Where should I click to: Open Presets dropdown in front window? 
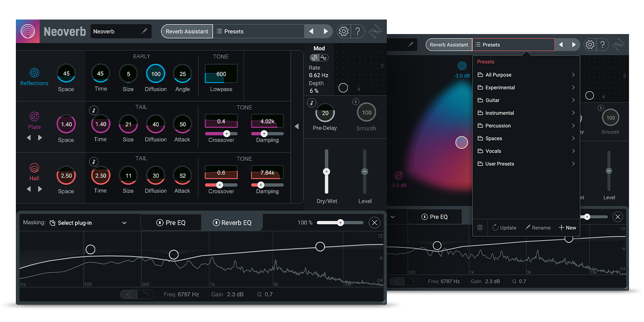click(259, 31)
